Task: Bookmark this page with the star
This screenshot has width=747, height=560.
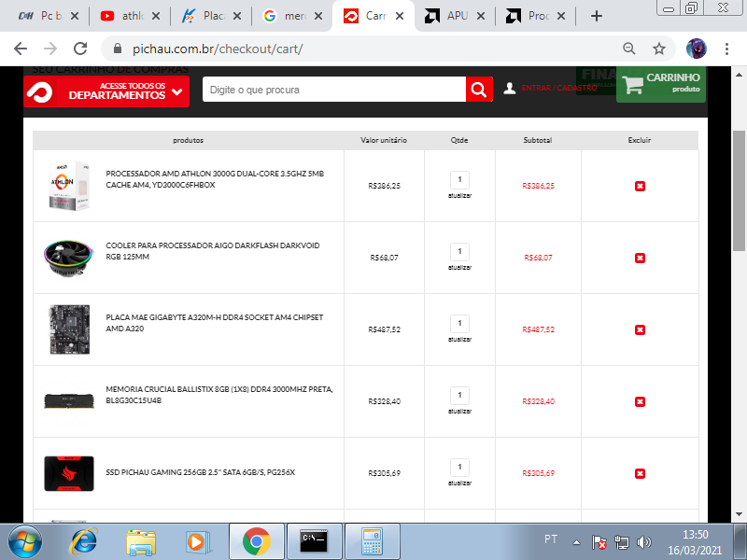Action: tap(659, 49)
